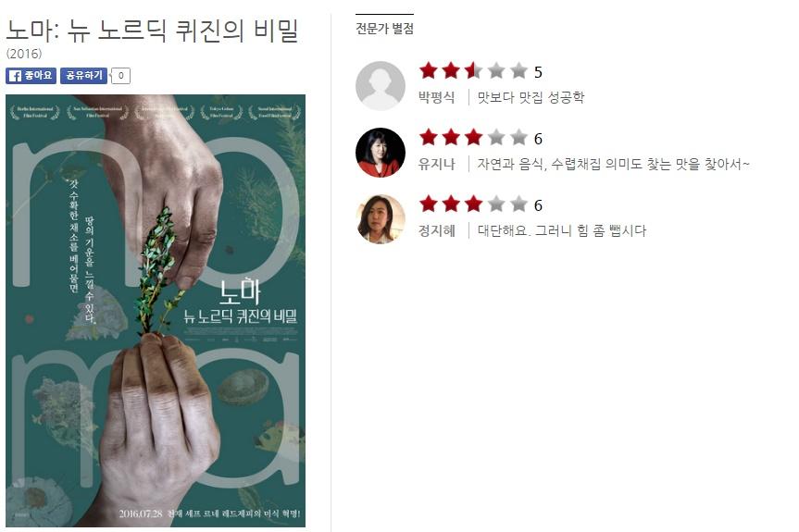Click the Facebook 공유하기 share button
Image resolution: width=799 pixels, height=532 pixels.
pos(83,75)
